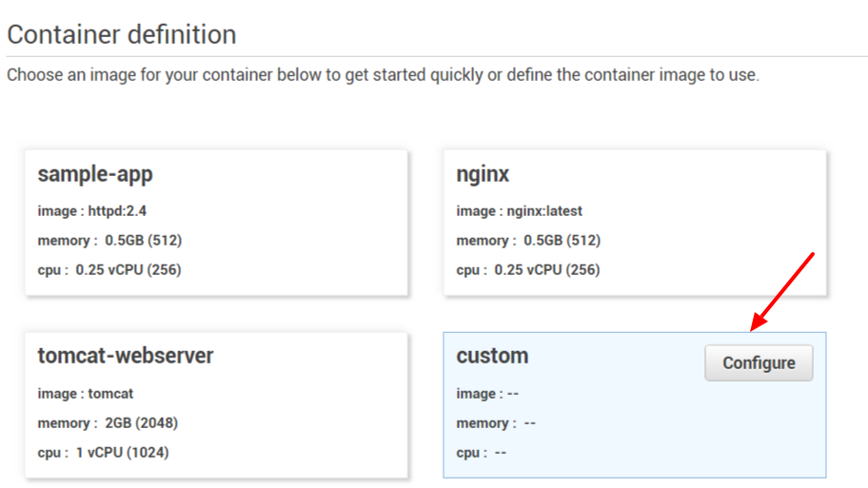Click the Configure button on custom card
Image resolution: width=868 pixels, height=488 pixels.
[x=759, y=363]
